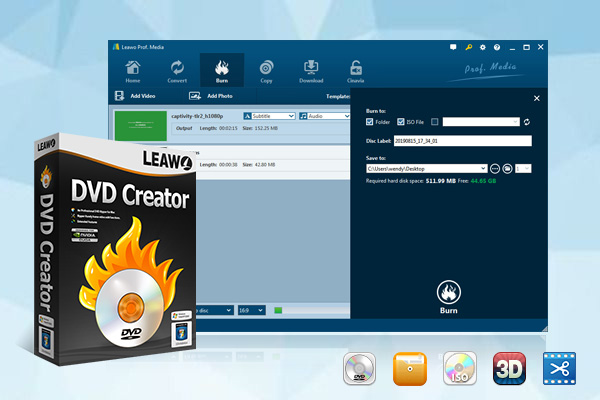Click the ISO disc feature icon

click(x=460, y=368)
